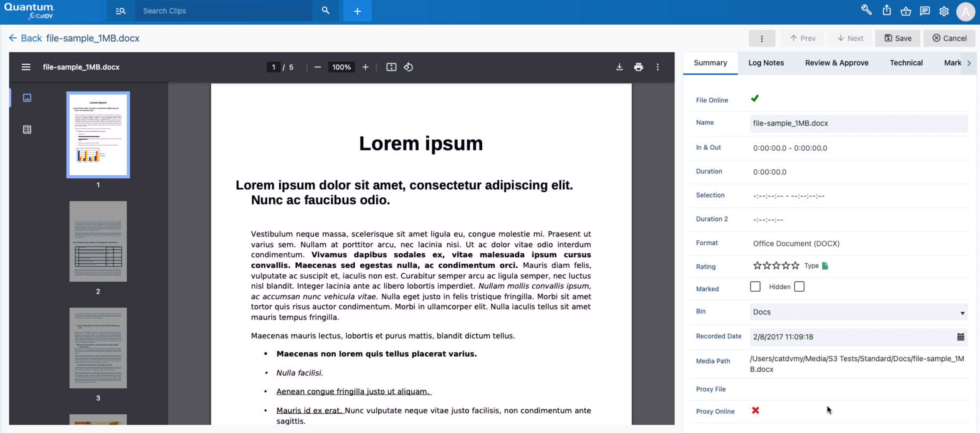This screenshot has height=433, width=980.
Task: Open the comments chat icon
Action: tap(925, 11)
